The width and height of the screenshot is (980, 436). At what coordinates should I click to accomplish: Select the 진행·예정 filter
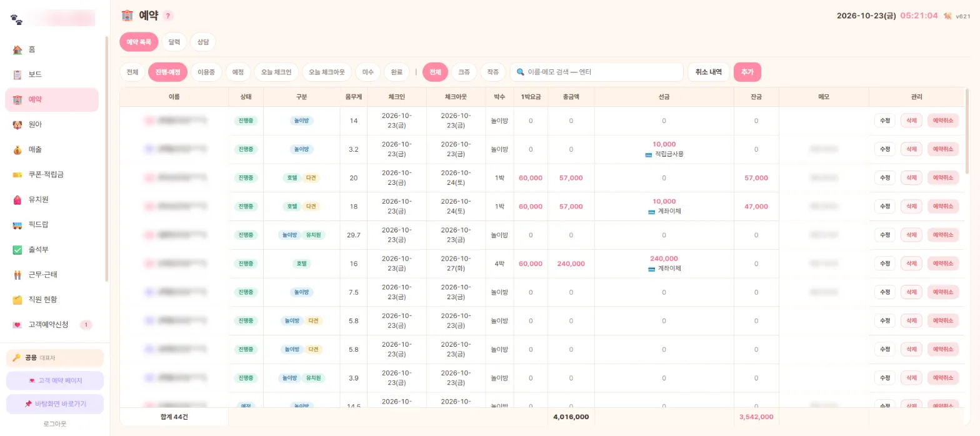(x=167, y=72)
